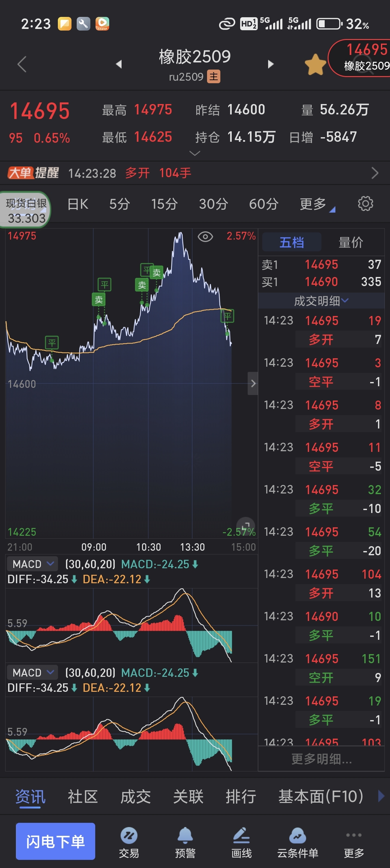Image resolution: width=390 pixels, height=868 pixels.
Task: Open the 成交 trades tab
Action: [x=136, y=796]
